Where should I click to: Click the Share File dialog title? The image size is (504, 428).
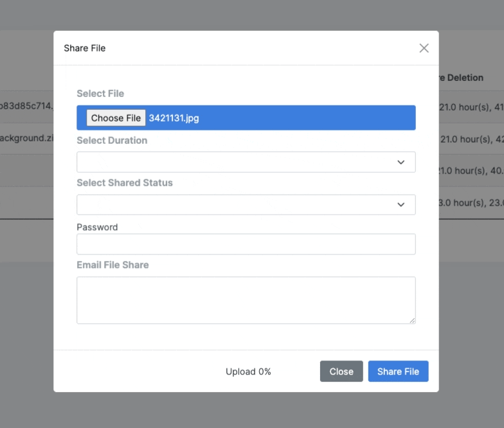[x=84, y=48]
